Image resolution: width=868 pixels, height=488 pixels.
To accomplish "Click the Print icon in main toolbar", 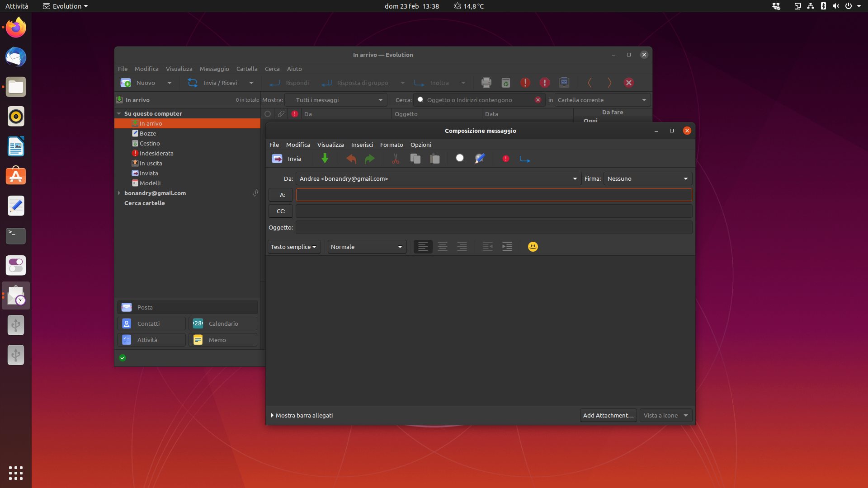I will point(486,83).
